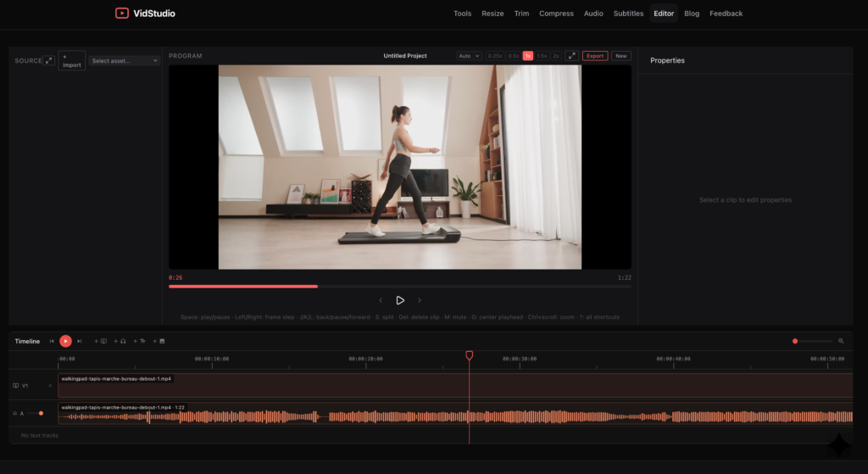The height and width of the screenshot is (474, 868).
Task: Enter fullscreen in the Program monitor
Action: [x=571, y=56]
